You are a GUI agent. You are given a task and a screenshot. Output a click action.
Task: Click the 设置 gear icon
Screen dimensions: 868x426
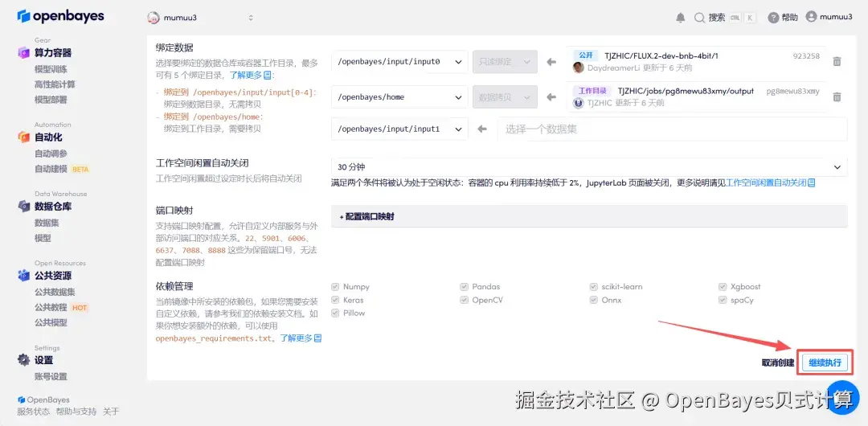pyautogui.click(x=23, y=360)
